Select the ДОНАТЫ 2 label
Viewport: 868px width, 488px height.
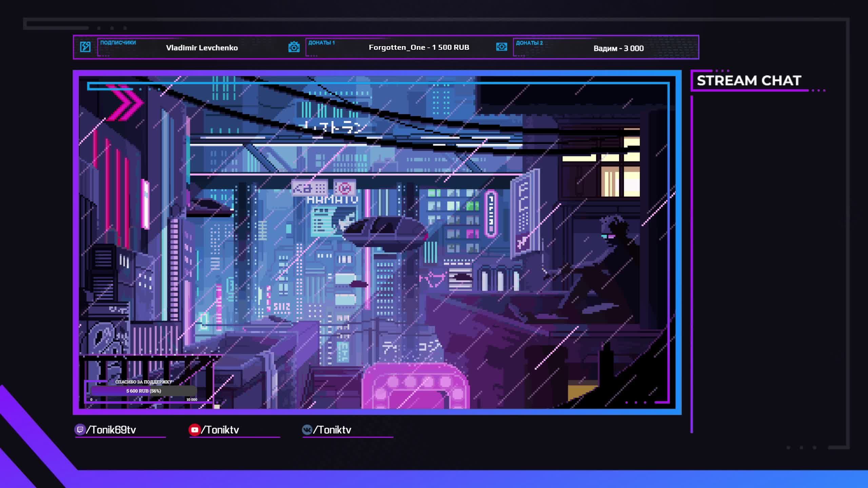coord(529,43)
